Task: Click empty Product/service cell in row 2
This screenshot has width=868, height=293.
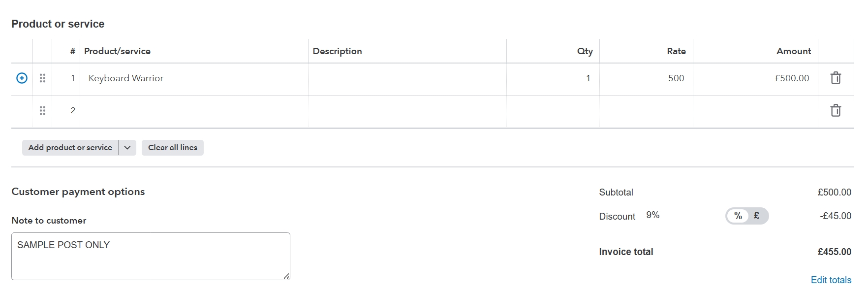Action: coord(194,111)
